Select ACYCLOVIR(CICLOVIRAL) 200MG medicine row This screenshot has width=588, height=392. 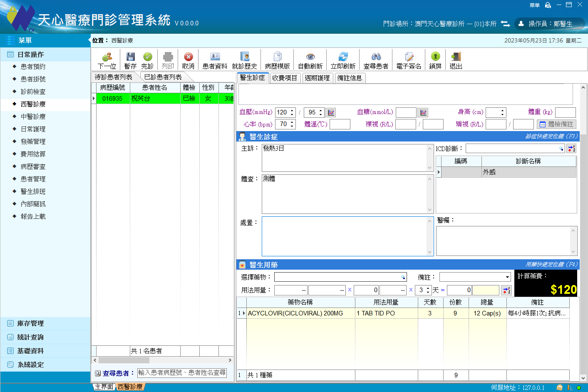[404, 313]
